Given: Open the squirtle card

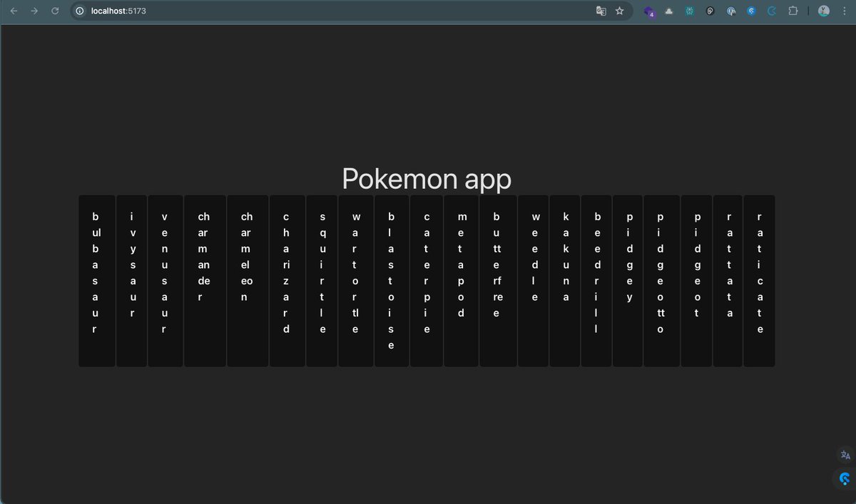Looking at the screenshot, I should (322, 281).
